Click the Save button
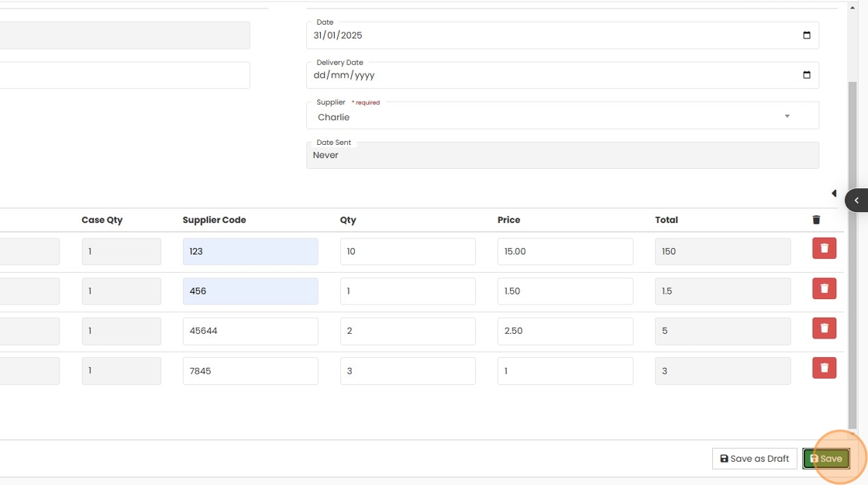The width and height of the screenshot is (868, 485). [826, 459]
